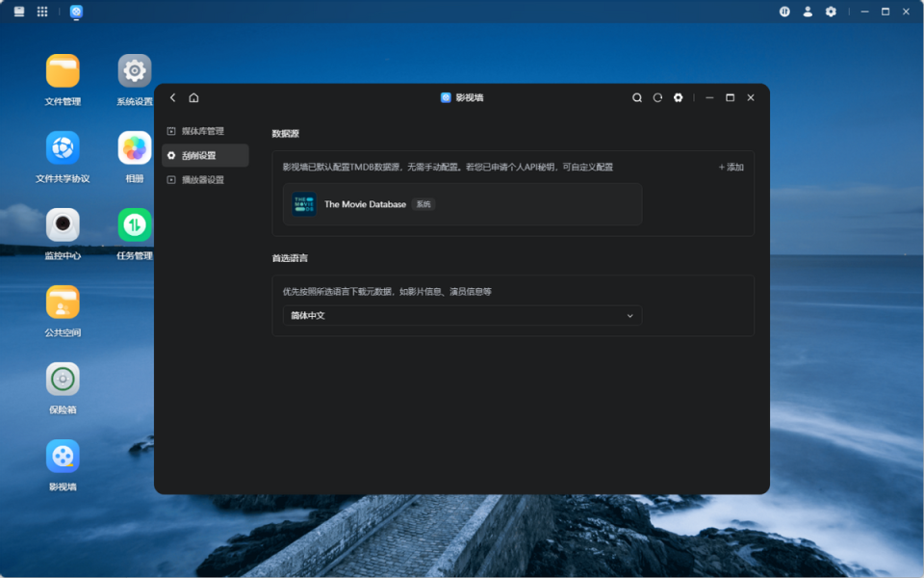The height and width of the screenshot is (578, 924).
Task: Go back using the window back arrow
Action: pyautogui.click(x=172, y=97)
